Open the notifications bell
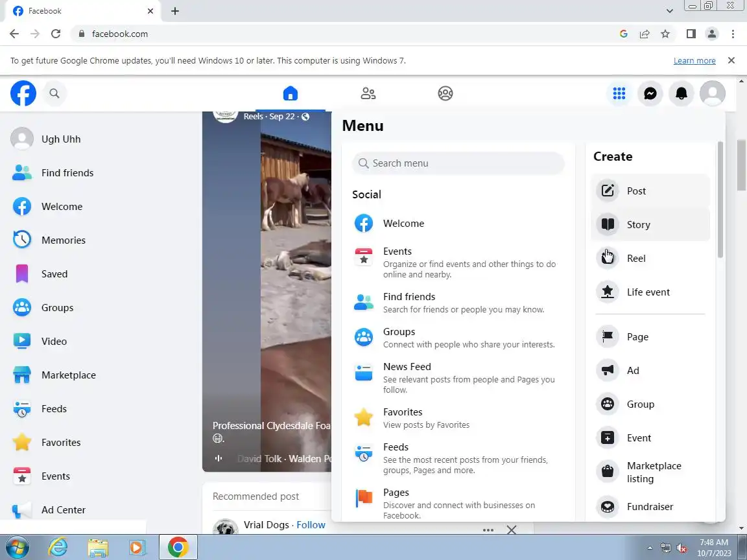747x560 pixels. click(682, 93)
